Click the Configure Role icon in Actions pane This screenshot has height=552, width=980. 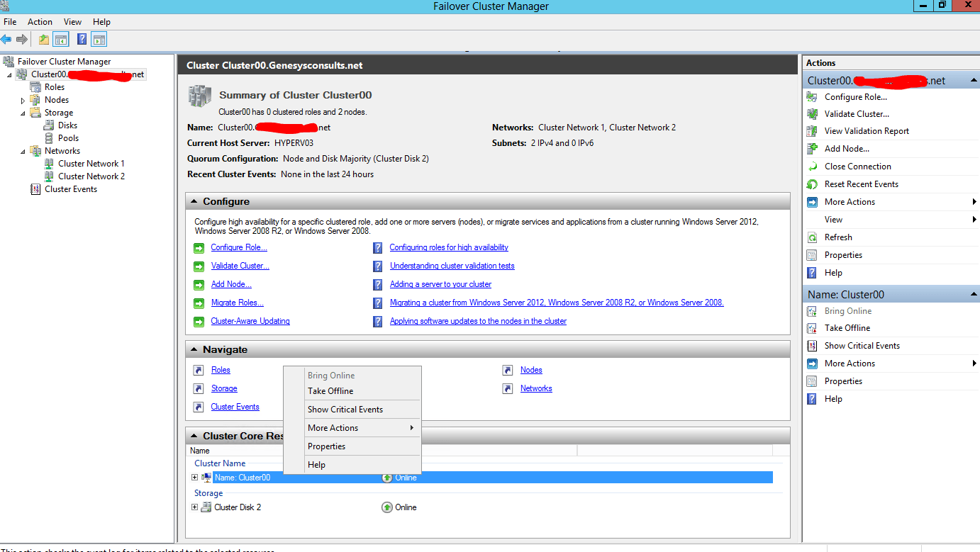(x=812, y=97)
